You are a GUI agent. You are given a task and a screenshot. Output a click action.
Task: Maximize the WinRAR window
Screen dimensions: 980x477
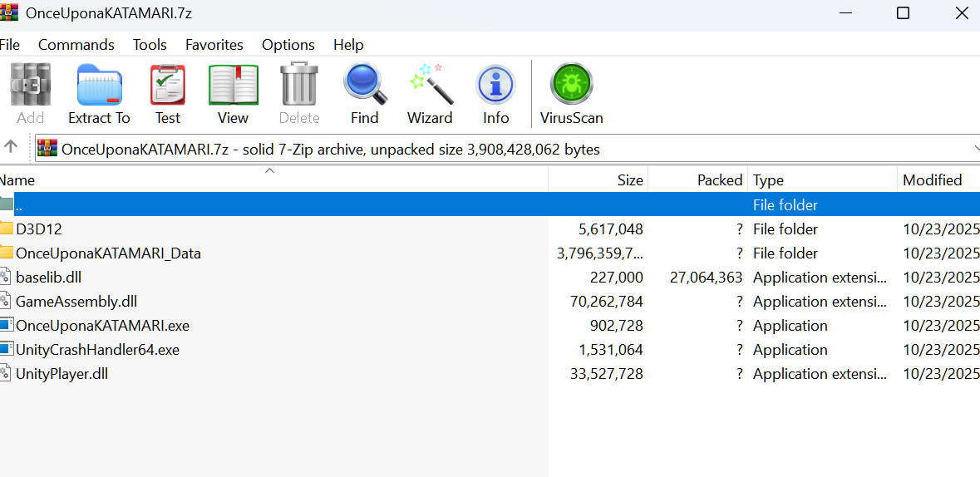903,12
